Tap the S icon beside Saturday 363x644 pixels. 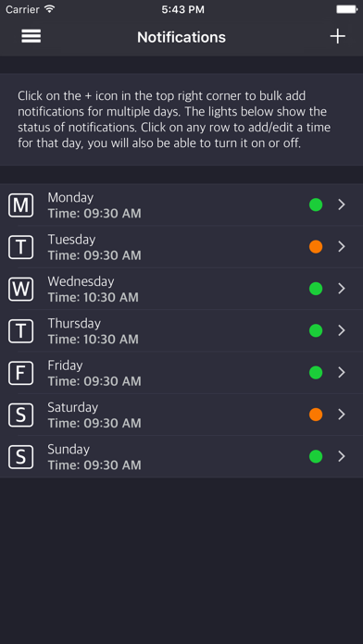(x=21, y=415)
